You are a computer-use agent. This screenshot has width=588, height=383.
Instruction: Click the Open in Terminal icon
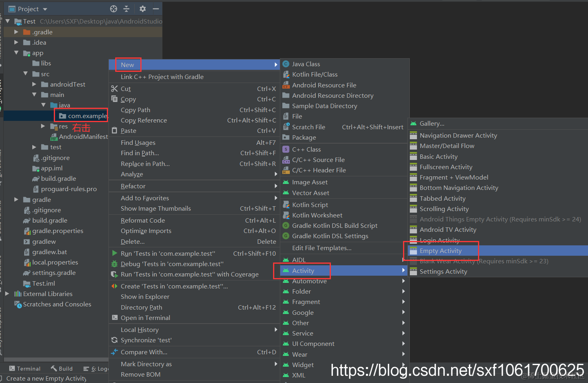(x=114, y=318)
